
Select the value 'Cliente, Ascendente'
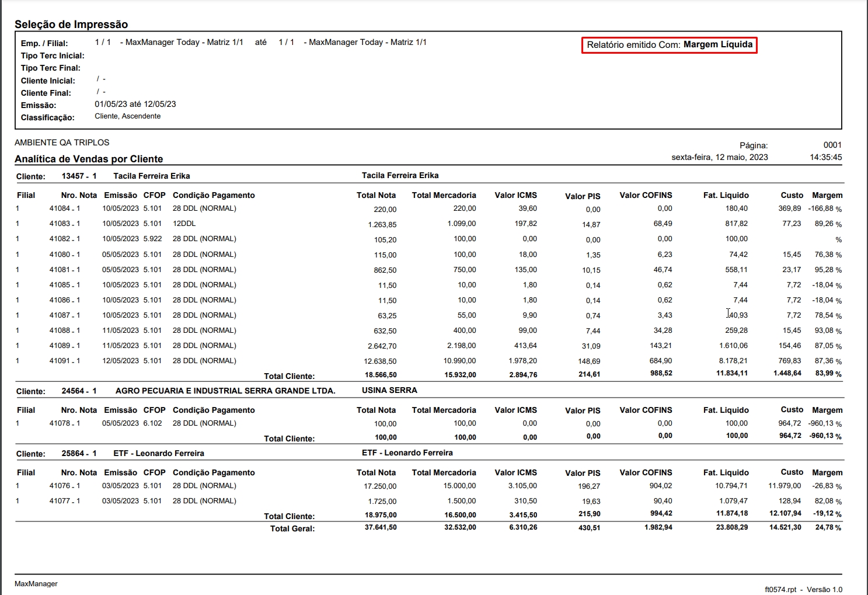(x=128, y=116)
